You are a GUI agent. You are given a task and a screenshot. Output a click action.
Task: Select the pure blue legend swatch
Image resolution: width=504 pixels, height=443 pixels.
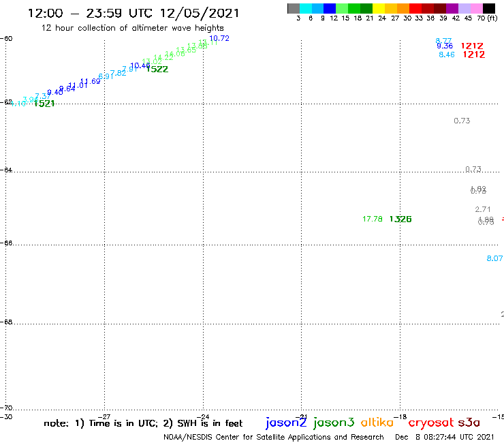coord(330,8)
